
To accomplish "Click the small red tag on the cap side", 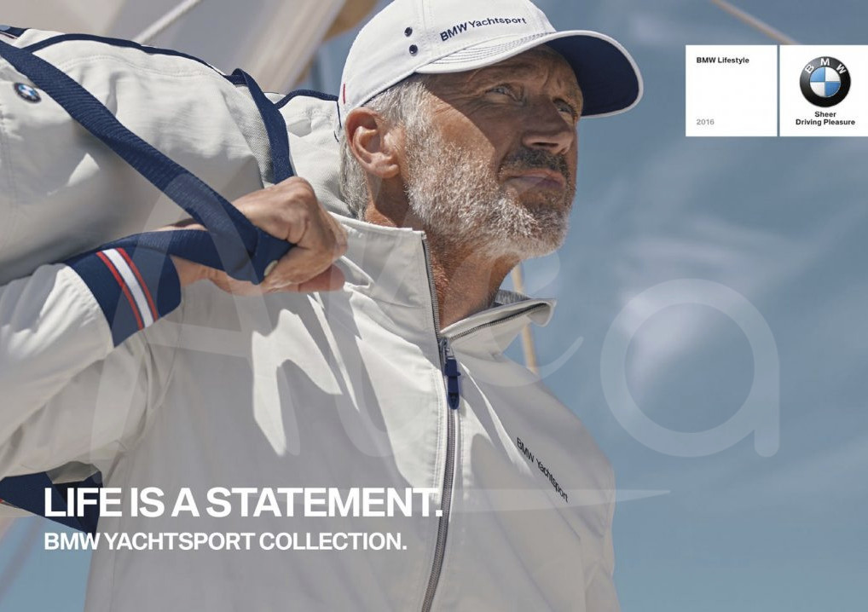I will click(x=344, y=94).
